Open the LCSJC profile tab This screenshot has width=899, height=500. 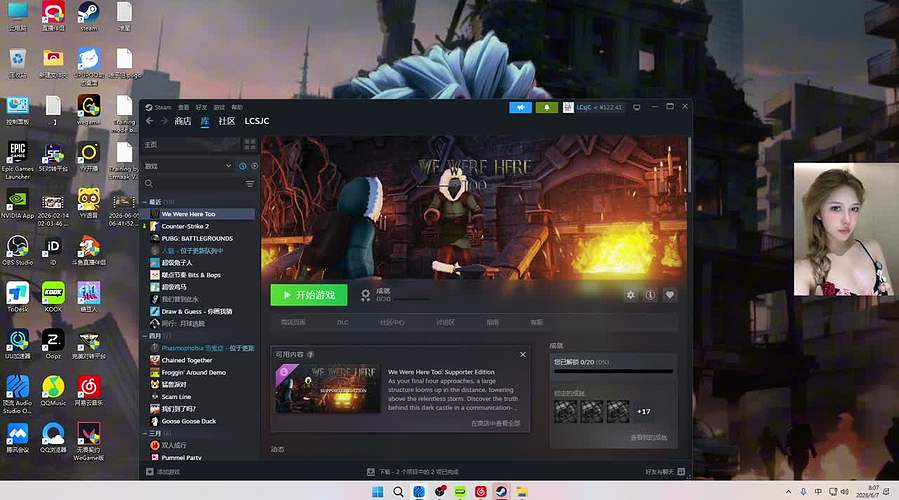tap(256, 121)
